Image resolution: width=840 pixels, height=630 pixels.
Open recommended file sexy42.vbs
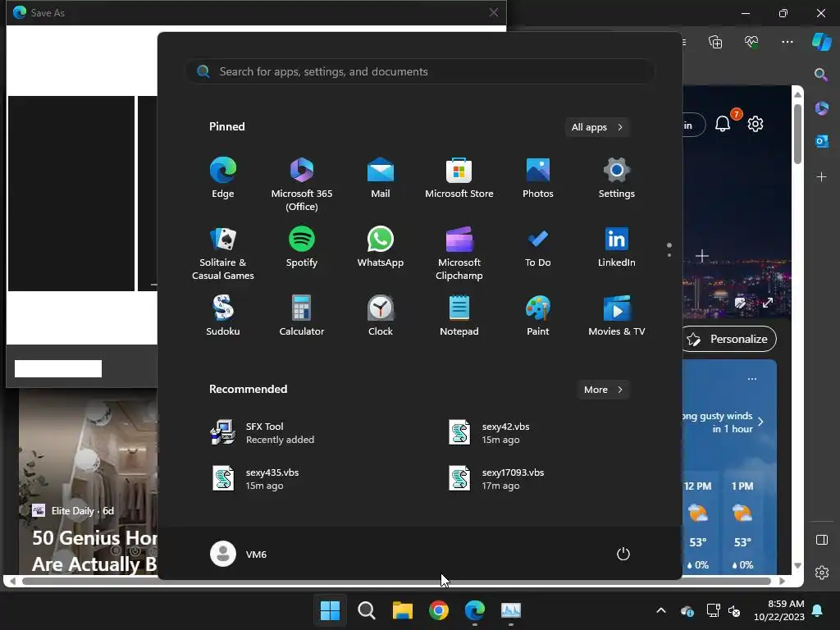pos(489,433)
